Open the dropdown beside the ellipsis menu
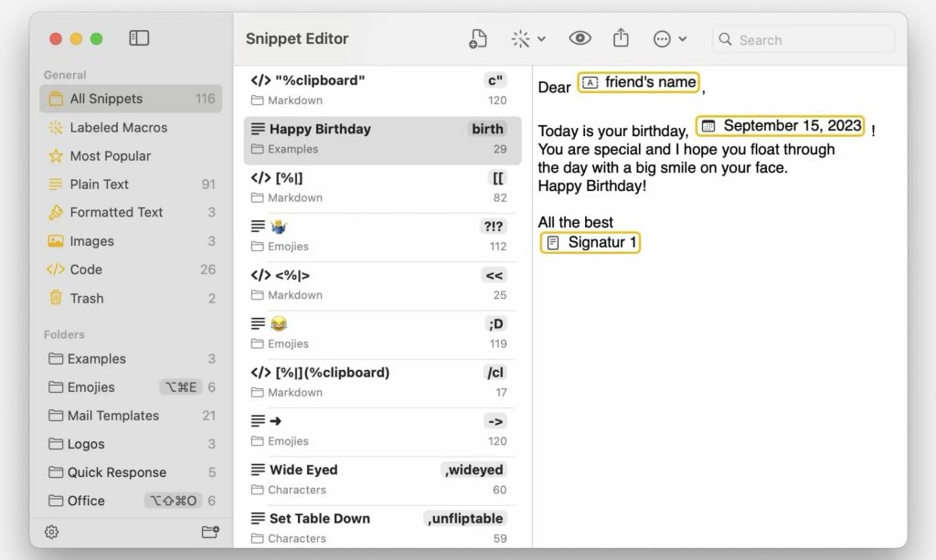936x560 pixels. click(x=682, y=38)
